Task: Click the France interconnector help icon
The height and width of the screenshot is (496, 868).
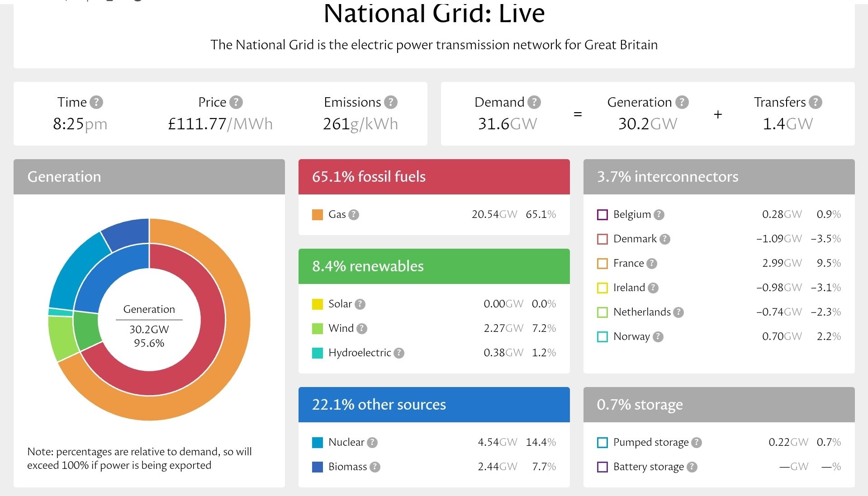Action: point(651,264)
